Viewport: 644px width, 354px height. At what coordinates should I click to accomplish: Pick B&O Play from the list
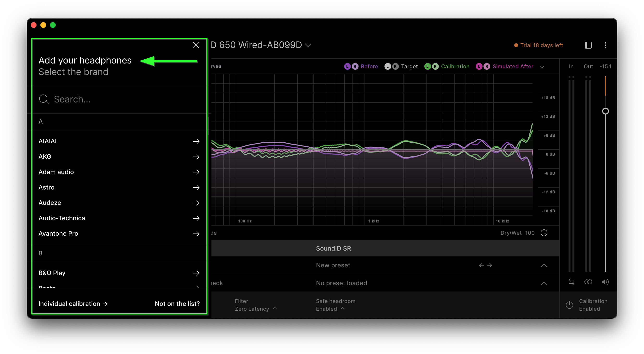tap(119, 273)
